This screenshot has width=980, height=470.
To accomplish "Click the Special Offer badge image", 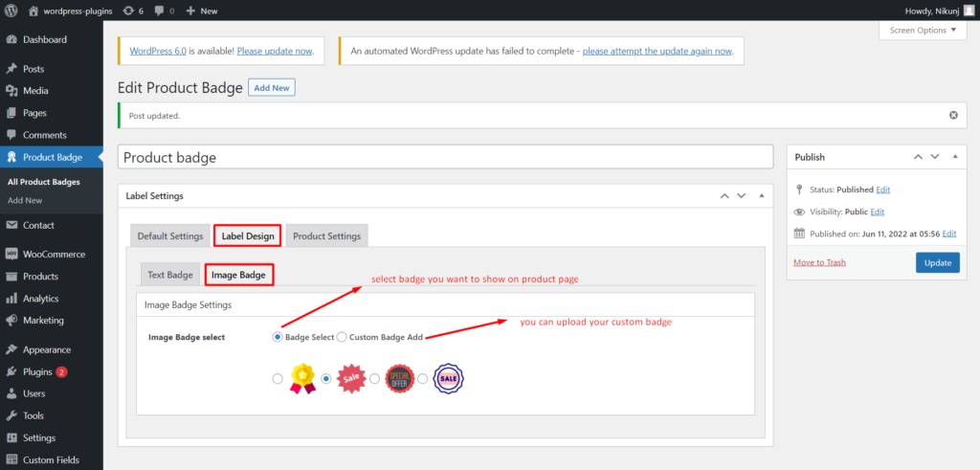I will coord(399,379).
